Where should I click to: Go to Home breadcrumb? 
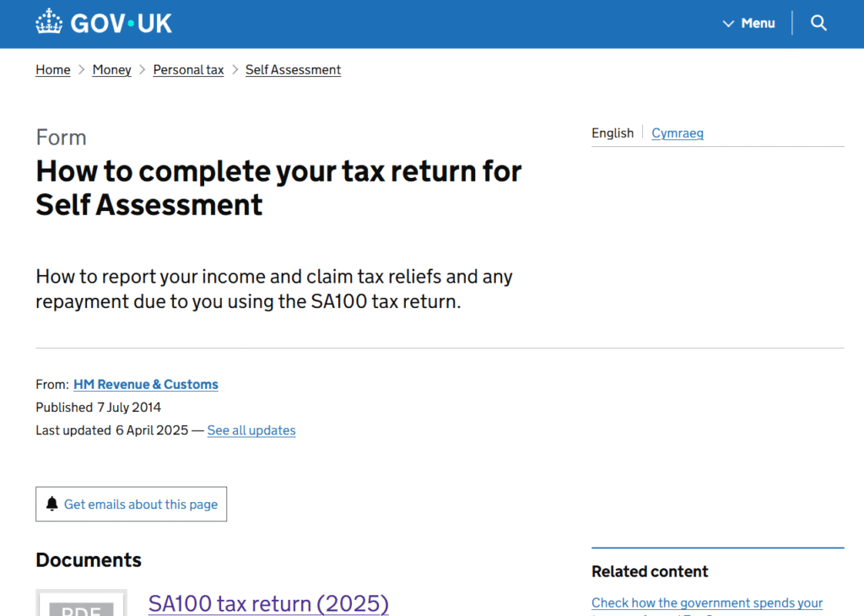[x=53, y=70]
